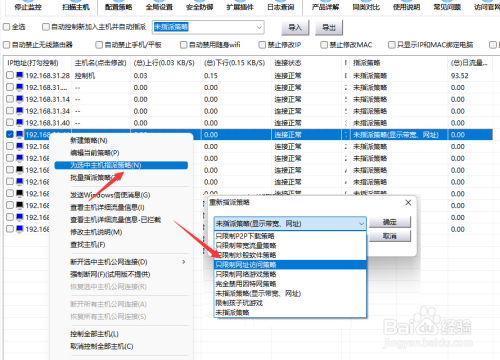Click 同类对比 in the toolbar

[x=366, y=7]
